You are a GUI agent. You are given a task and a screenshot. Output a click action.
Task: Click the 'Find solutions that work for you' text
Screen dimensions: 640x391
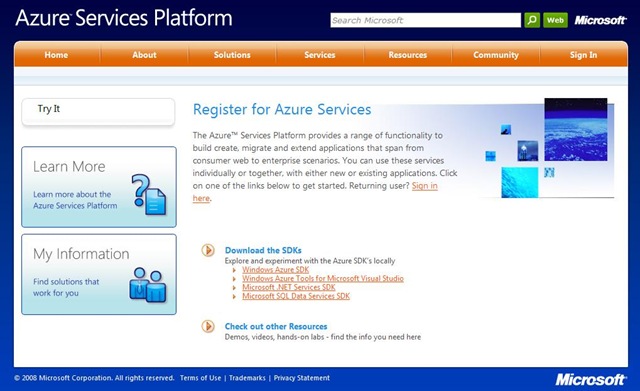[x=66, y=287]
